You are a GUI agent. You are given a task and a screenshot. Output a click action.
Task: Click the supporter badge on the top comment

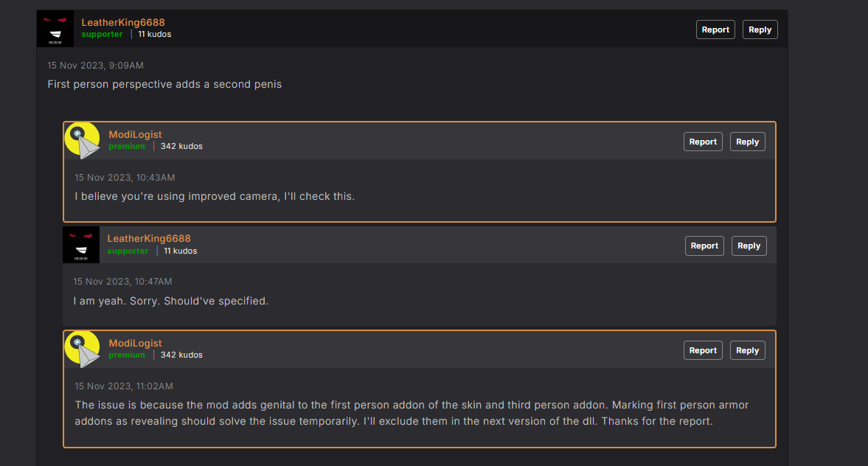pyautogui.click(x=102, y=35)
